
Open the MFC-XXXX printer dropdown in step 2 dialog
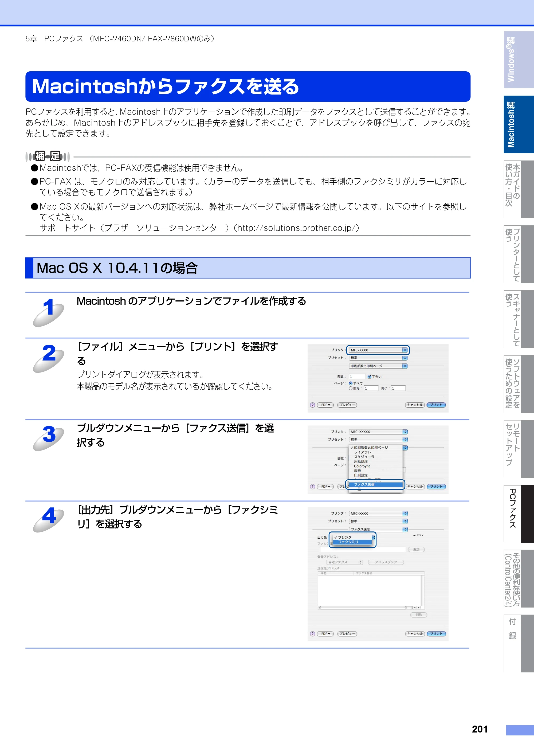click(x=378, y=350)
